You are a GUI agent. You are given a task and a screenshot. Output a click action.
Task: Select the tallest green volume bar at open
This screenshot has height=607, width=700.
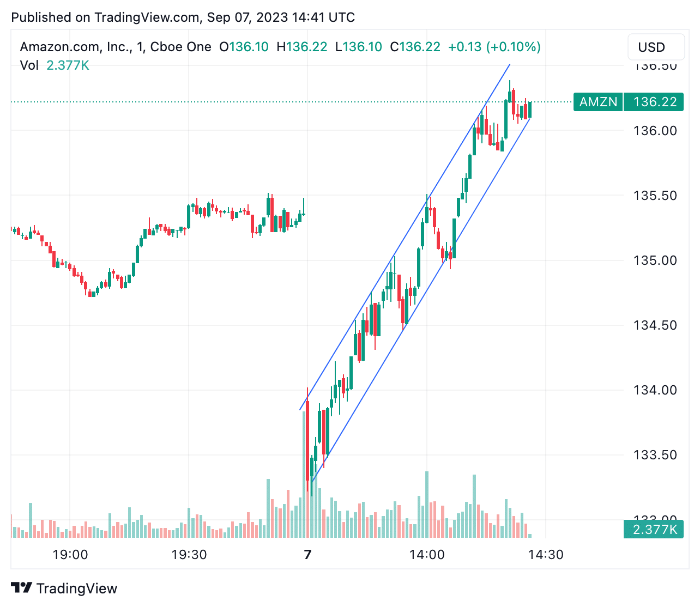click(304, 474)
